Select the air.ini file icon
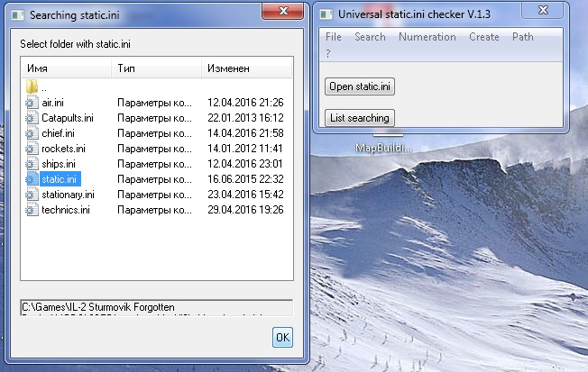Screen dimensions: 588x372 [32, 103]
